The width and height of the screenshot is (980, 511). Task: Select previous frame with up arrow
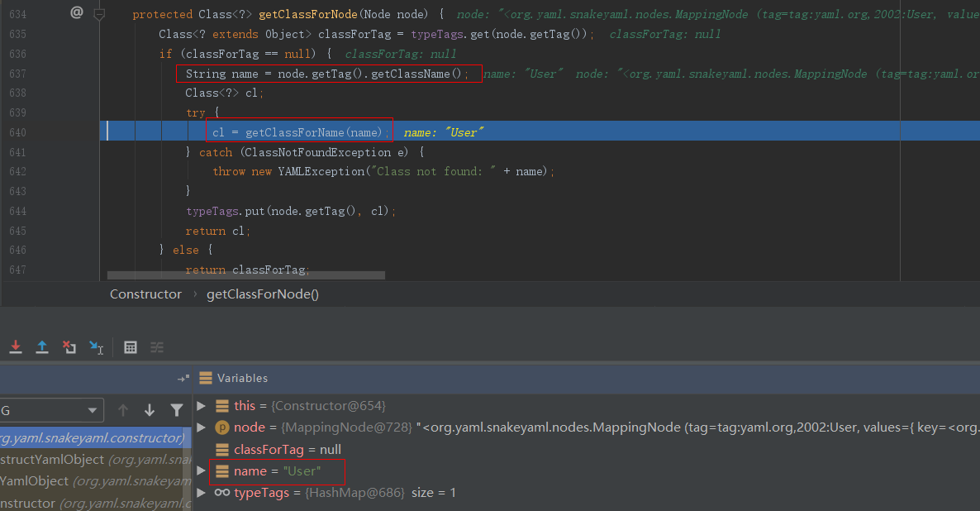(123, 410)
